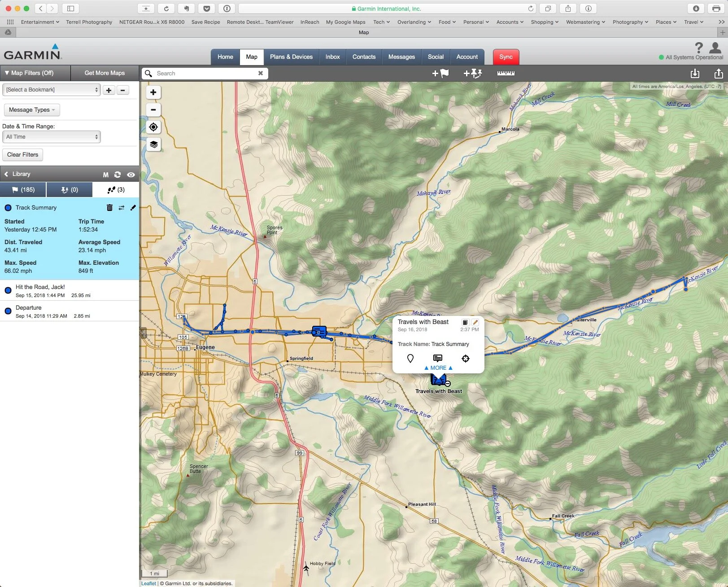Screen dimensions: 728x587
Task: Select the Departure track entry
Action: coord(70,311)
